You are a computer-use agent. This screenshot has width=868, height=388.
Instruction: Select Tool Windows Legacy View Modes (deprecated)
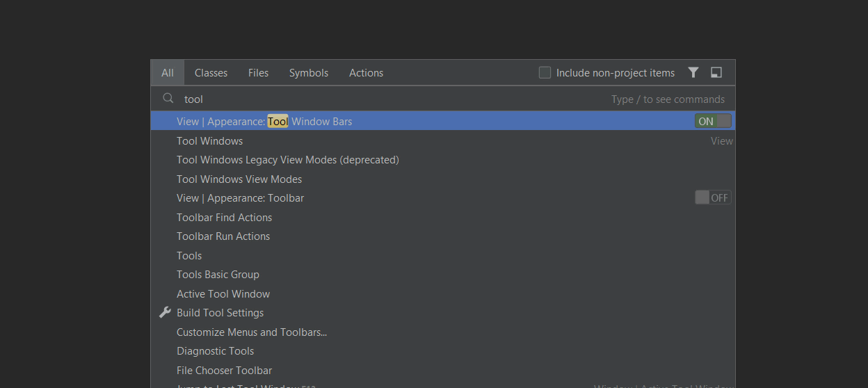tap(443, 160)
